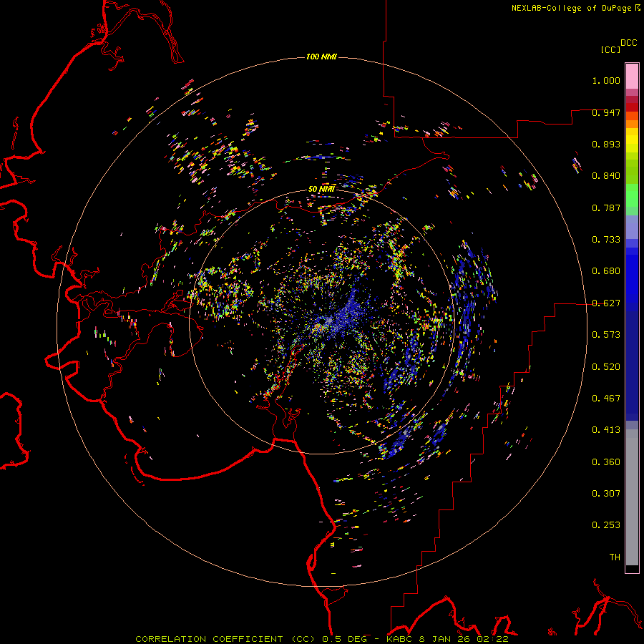The image size is (644, 644).
Task: Select the 0.307 scale value
Action: pos(606,494)
